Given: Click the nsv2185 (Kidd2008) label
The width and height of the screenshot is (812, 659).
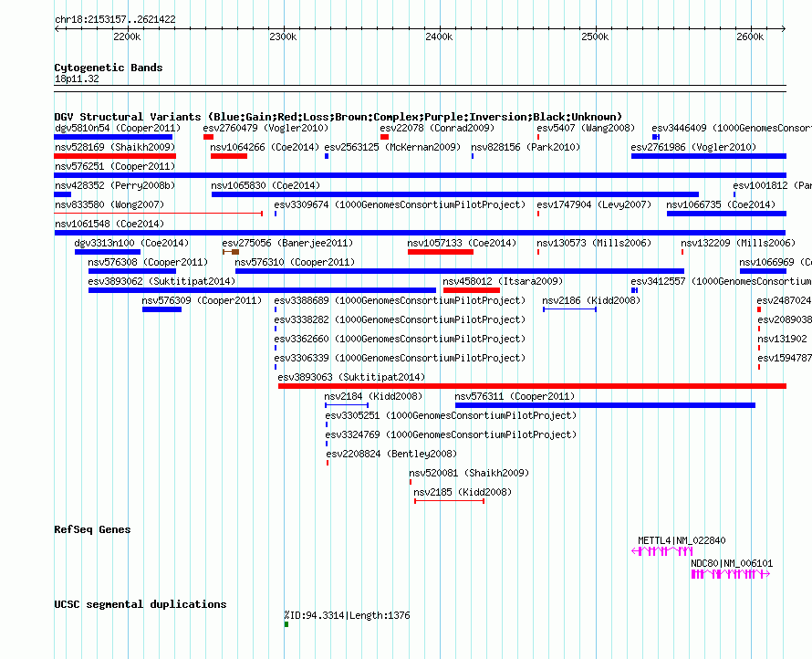Looking at the screenshot, I should pos(463,492).
